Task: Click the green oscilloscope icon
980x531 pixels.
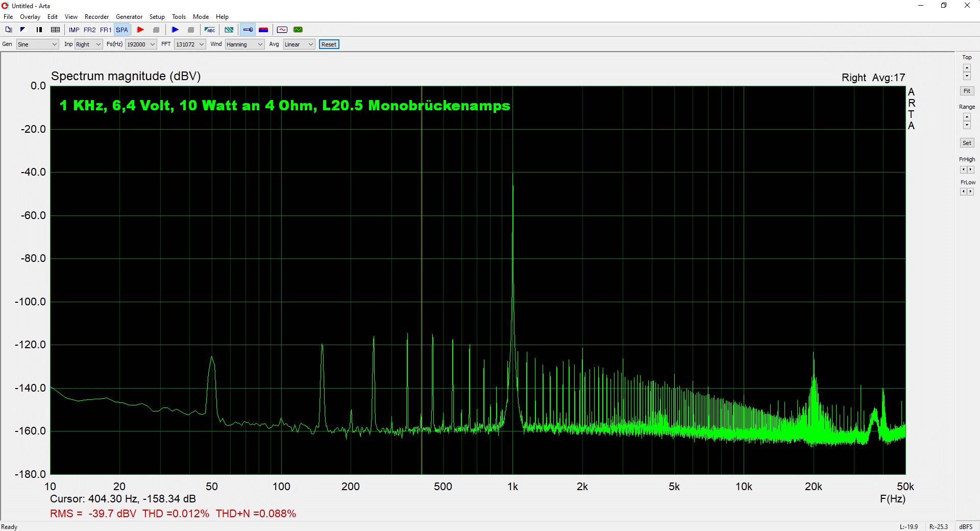Action: tap(298, 30)
